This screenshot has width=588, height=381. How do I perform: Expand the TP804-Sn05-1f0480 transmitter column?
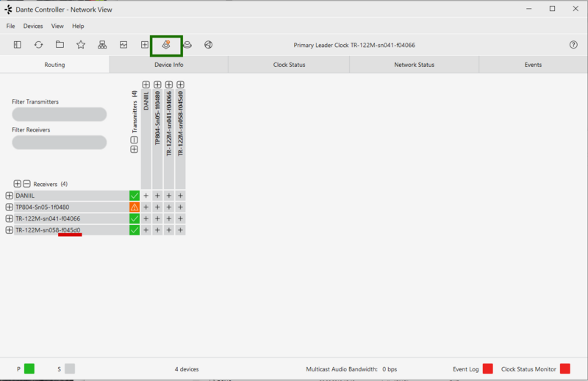(157, 85)
